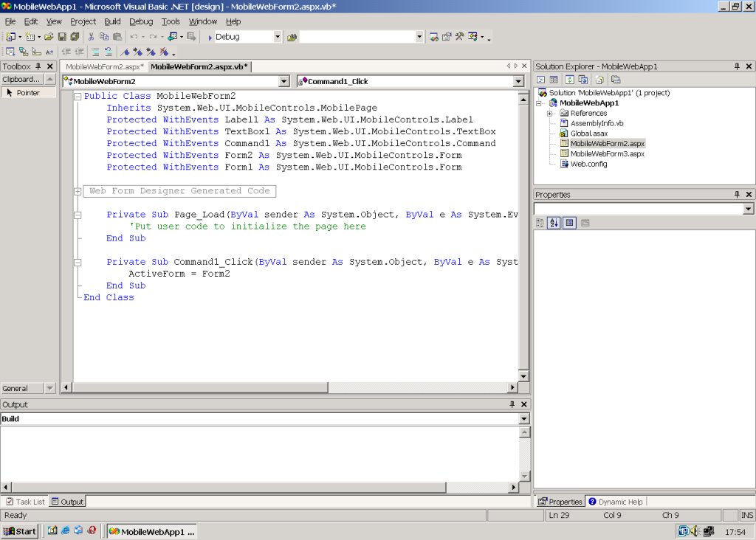Click the Find in Files binoculars icon
Screen dimensions: 756x540
click(x=292, y=37)
